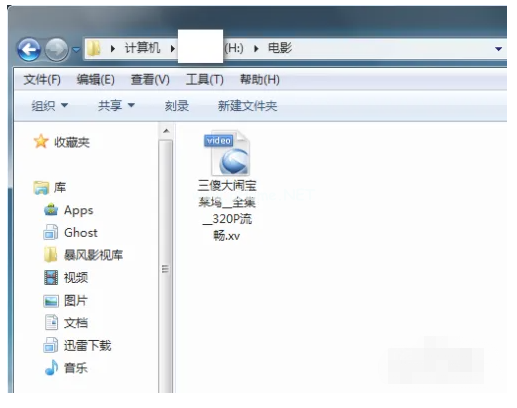The width and height of the screenshot is (517, 408).
Task: Open the Apps library icon
Action: coord(51,210)
